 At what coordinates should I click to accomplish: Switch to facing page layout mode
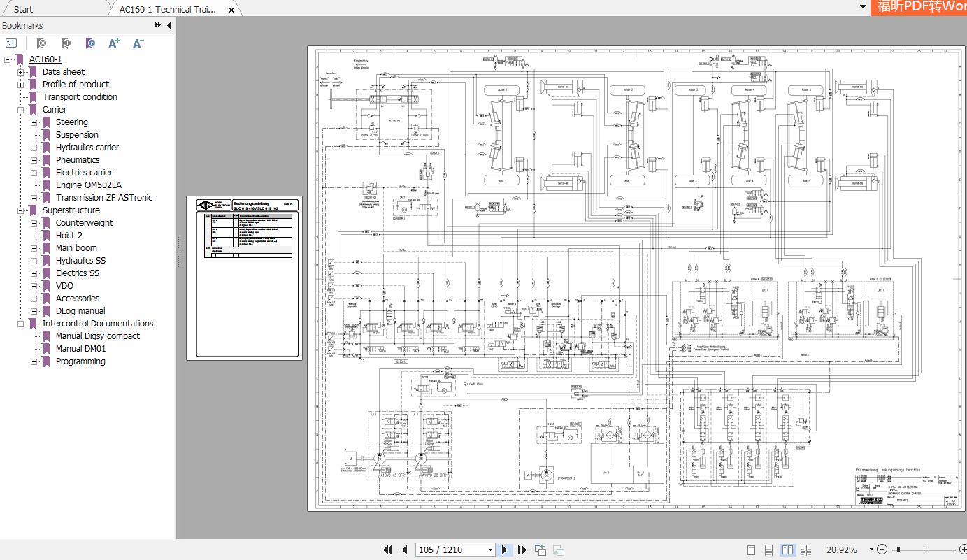(x=789, y=550)
